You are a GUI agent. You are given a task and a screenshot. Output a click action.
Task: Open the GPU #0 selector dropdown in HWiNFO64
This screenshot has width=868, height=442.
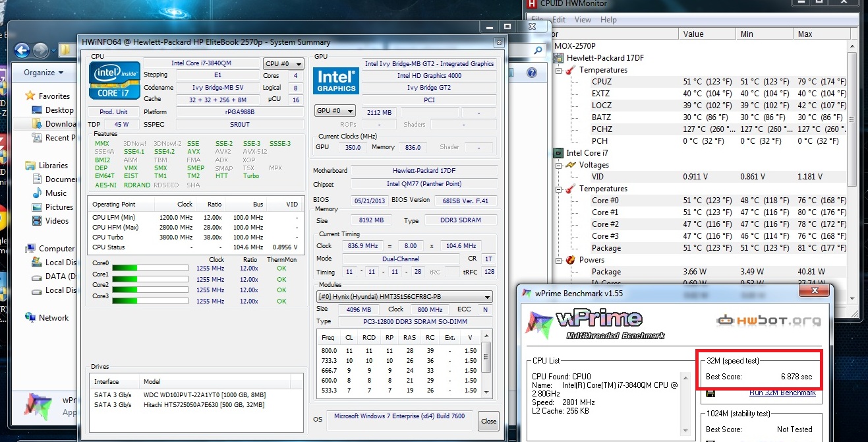point(335,111)
